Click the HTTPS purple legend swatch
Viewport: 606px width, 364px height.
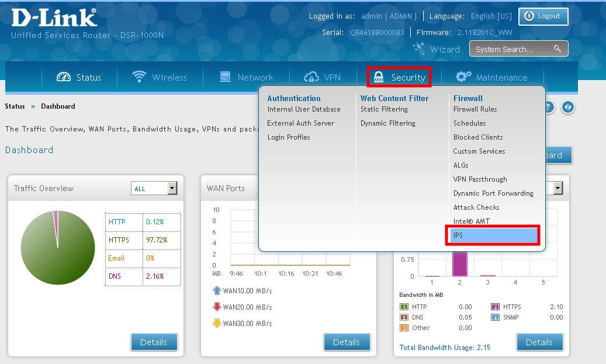(x=495, y=307)
